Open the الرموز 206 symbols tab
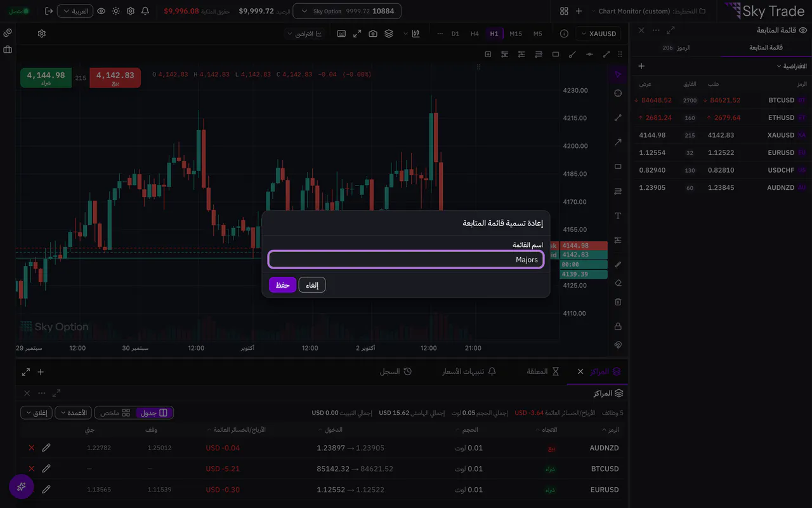Image resolution: width=812 pixels, height=508 pixels. point(676,48)
